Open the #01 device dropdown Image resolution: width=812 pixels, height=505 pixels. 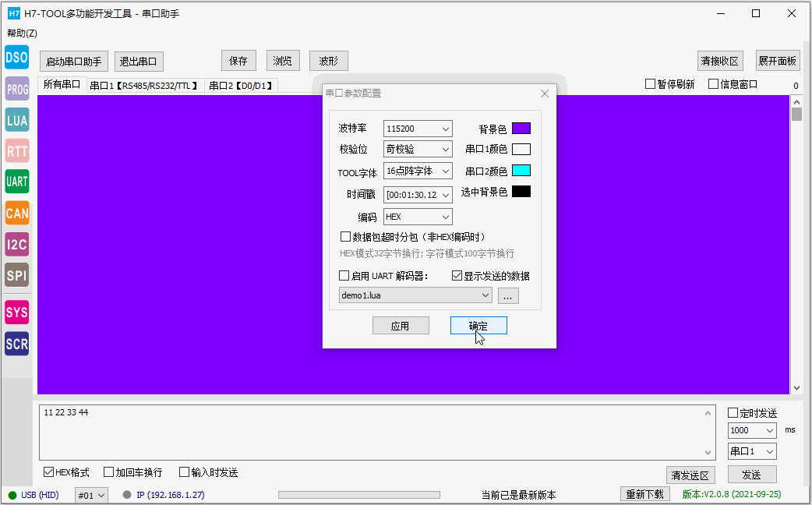point(92,496)
